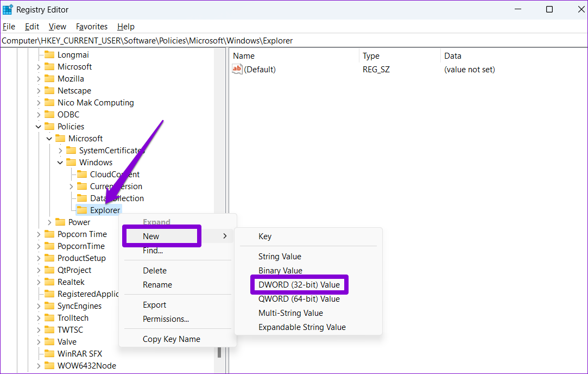Expand the Power key chevron
588x374 pixels.
(49, 222)
